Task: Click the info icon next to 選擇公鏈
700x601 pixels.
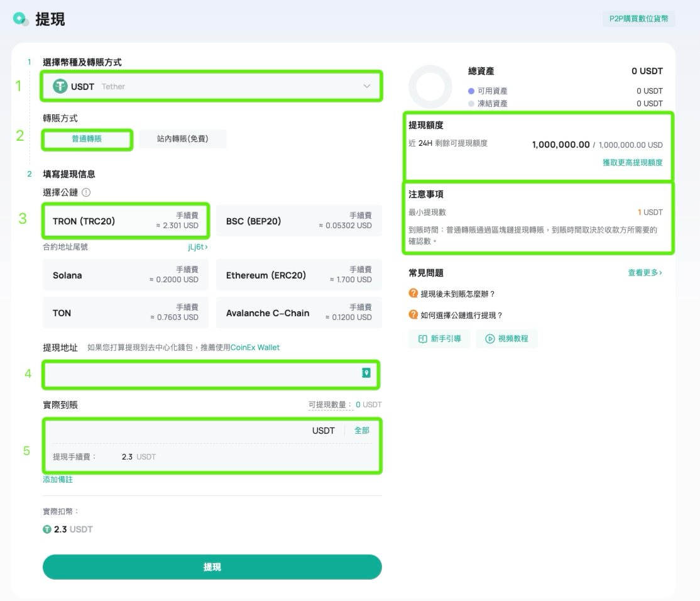Action: [x=86, y=192]
